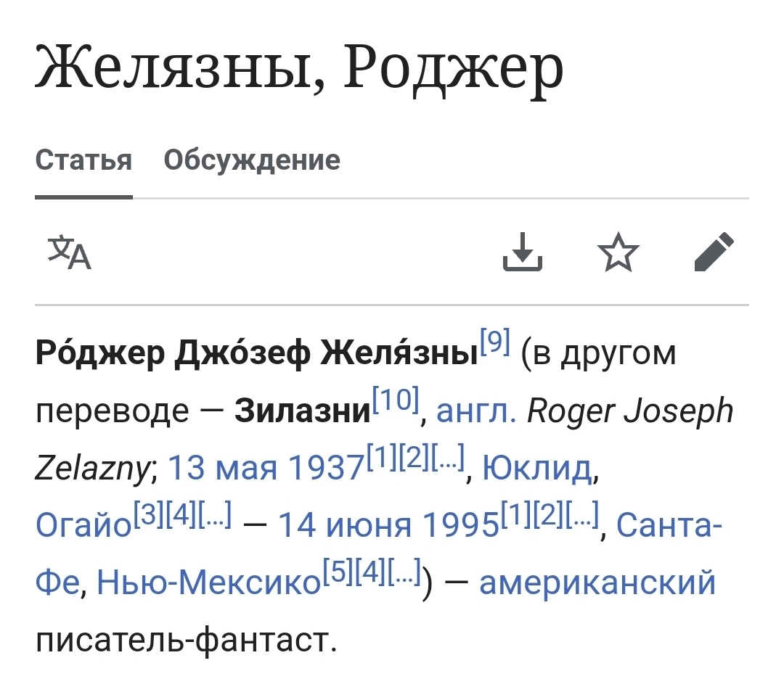
Task: Edit the article with the pencil icon
Action: click(x=714, y=252)
